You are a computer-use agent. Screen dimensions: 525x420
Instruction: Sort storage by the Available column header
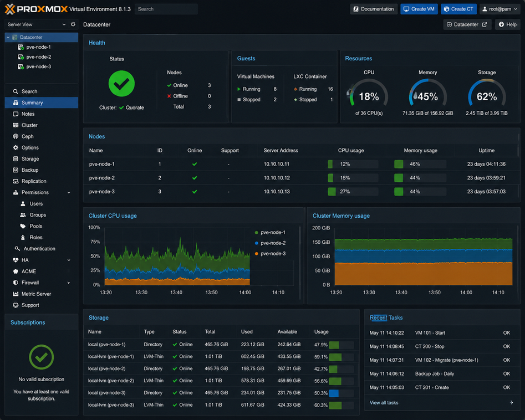287,332
